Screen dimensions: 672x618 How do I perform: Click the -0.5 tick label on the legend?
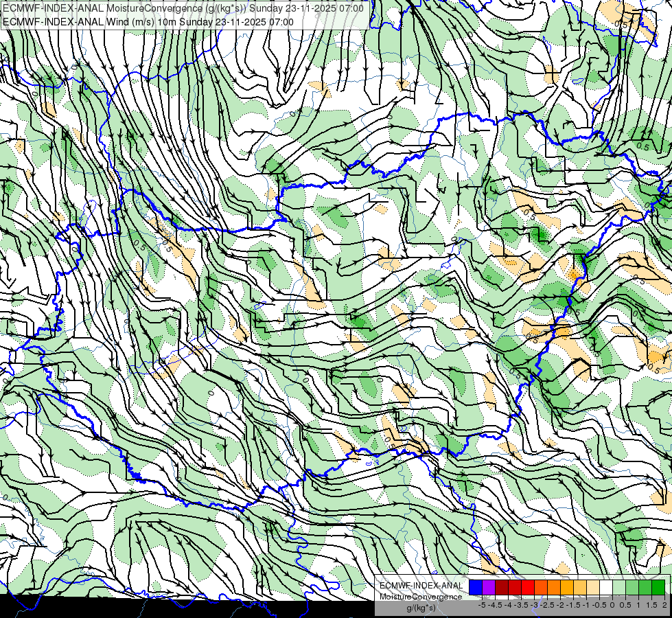click(x=599, y=605)
